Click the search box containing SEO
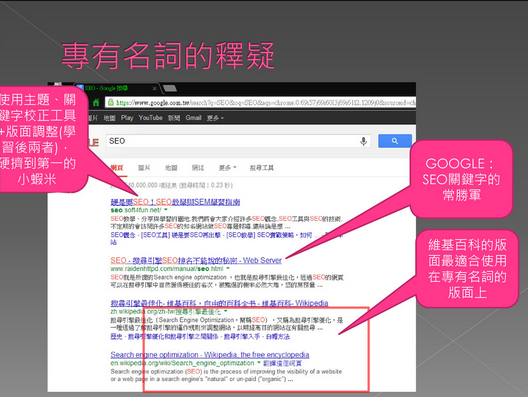 [x=238, y=141]
